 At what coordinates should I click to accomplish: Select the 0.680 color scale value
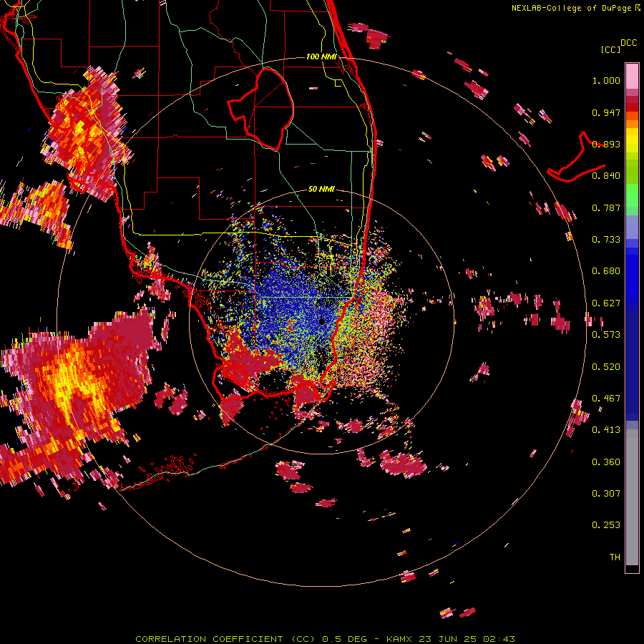tap(606, 271)
